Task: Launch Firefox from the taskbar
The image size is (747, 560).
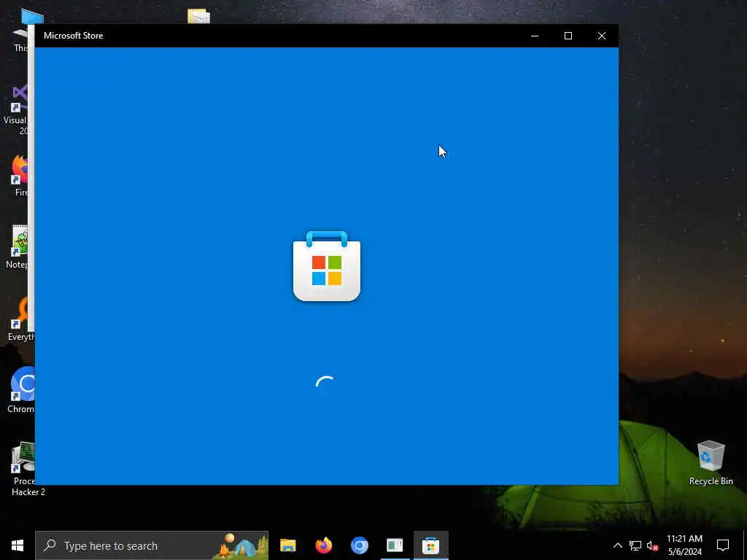Action: point(323,545)
